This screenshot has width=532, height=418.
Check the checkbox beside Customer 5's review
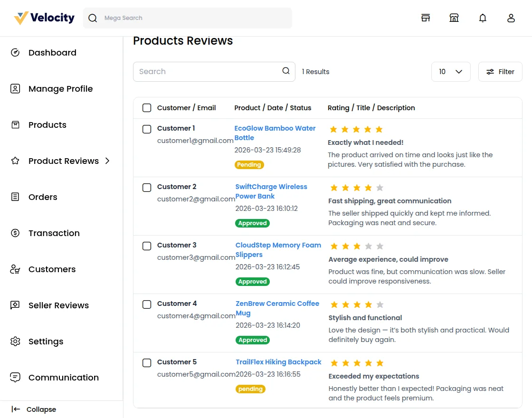coord(147,363)
